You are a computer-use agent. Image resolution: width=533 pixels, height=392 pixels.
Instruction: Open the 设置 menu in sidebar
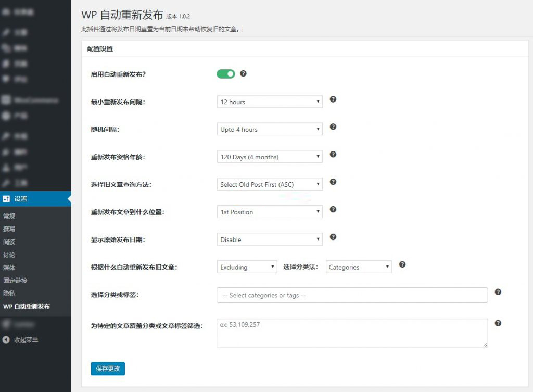(35, 199)
